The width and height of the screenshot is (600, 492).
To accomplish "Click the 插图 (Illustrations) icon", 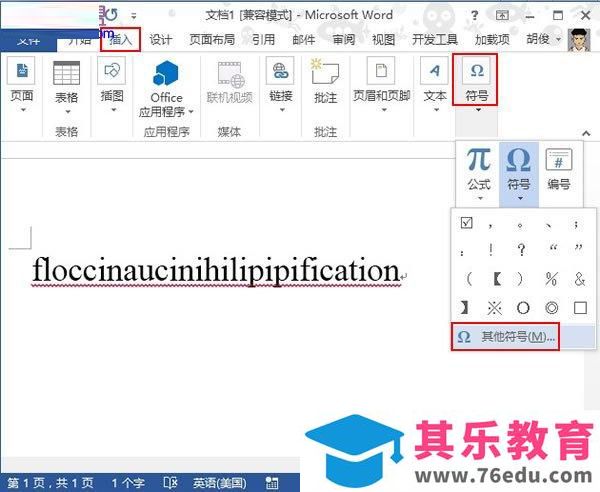I will coord(112,71).
